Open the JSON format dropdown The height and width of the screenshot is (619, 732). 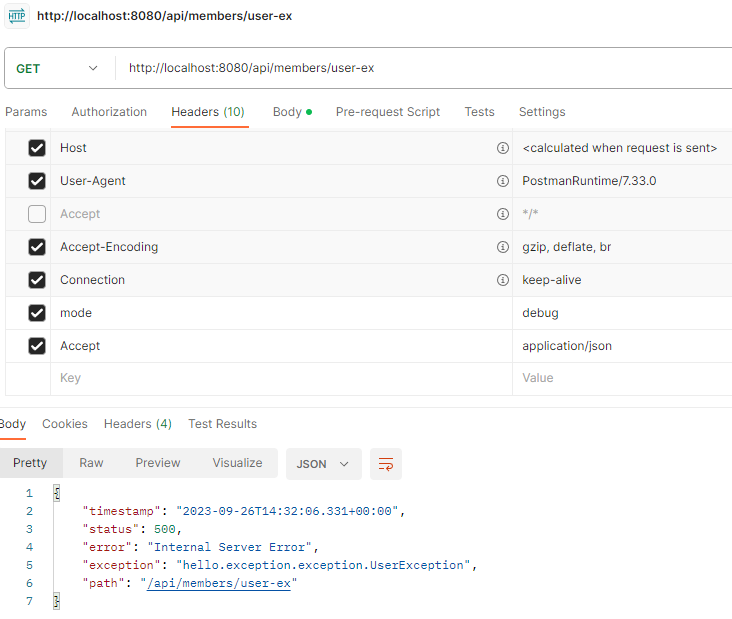[x=324, y=464]
